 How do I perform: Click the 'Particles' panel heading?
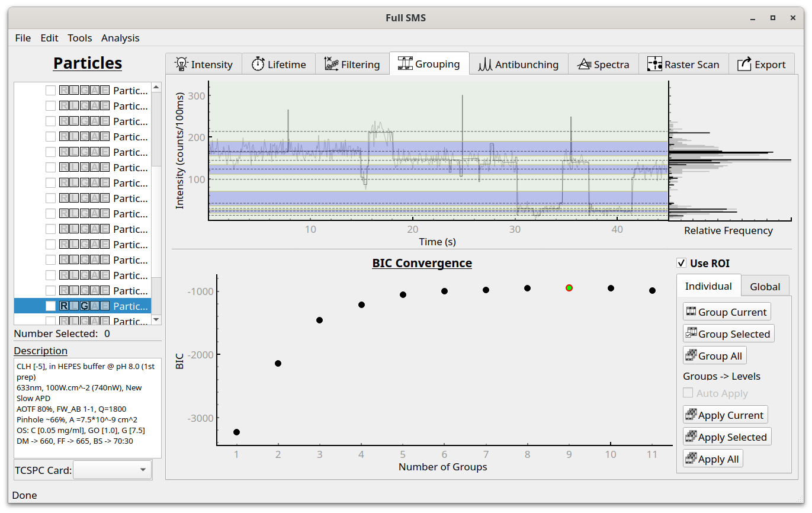(x=88, y=63)
